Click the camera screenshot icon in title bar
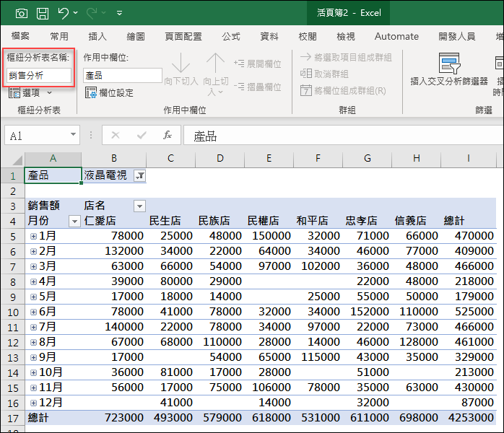This screenshot has height=433, width=504. click(x=22, y=13)
